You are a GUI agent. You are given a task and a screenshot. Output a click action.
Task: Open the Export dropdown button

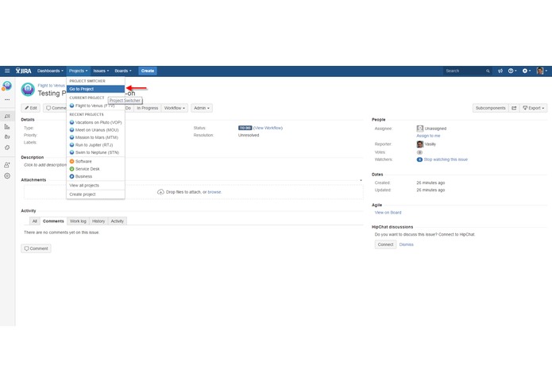[534, 108]
